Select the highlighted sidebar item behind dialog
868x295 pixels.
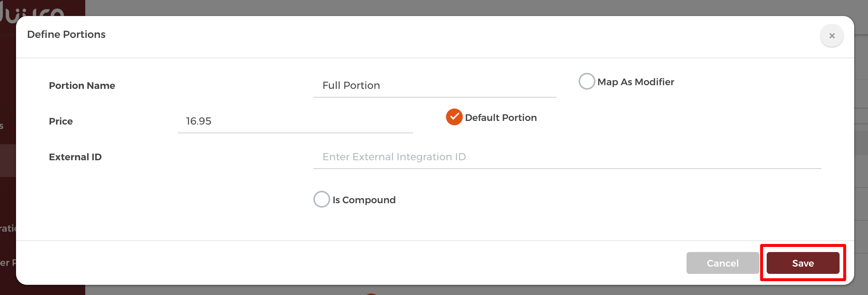8,161
